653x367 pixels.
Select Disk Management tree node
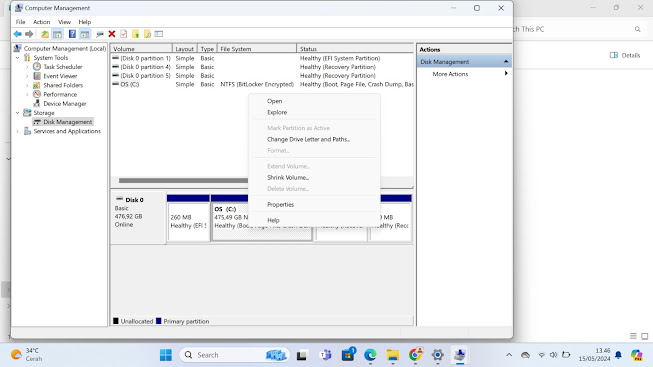point(67,122)
